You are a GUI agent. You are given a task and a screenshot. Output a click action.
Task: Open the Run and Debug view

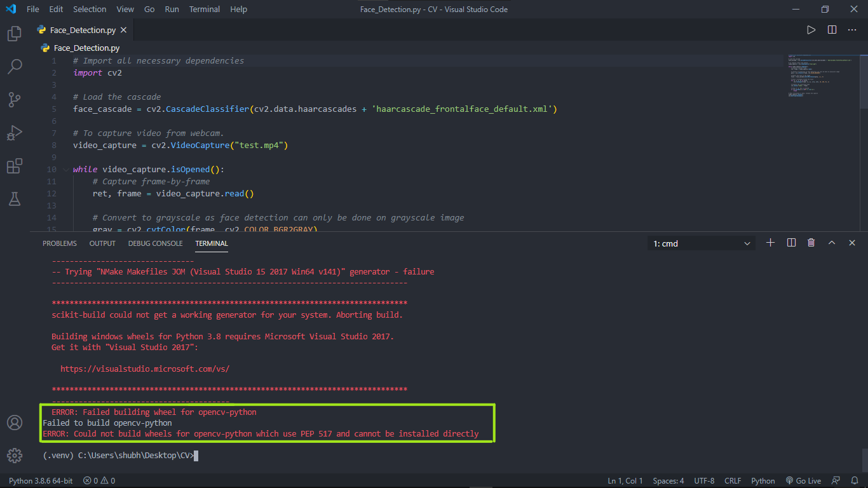click(x=14, y=132)
